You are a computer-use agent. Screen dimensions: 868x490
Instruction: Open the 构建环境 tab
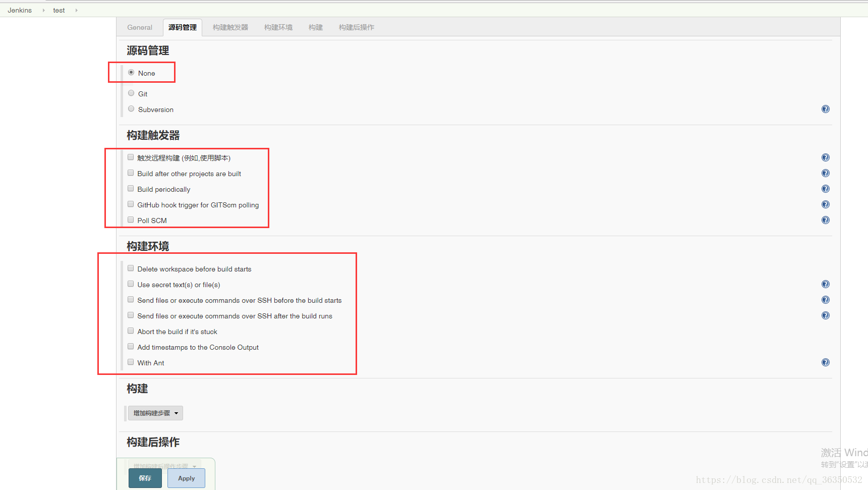pyautogui.click(x=278, y=28)
